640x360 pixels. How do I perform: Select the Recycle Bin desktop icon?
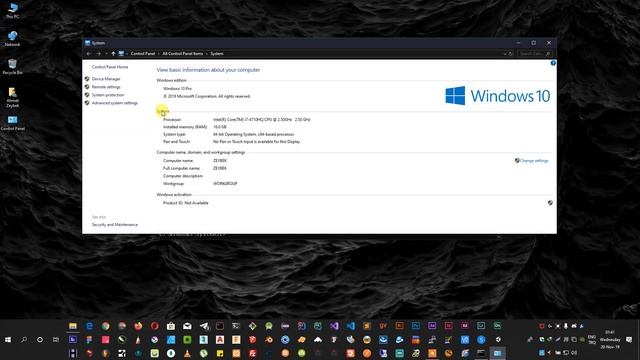pos(12,67)
